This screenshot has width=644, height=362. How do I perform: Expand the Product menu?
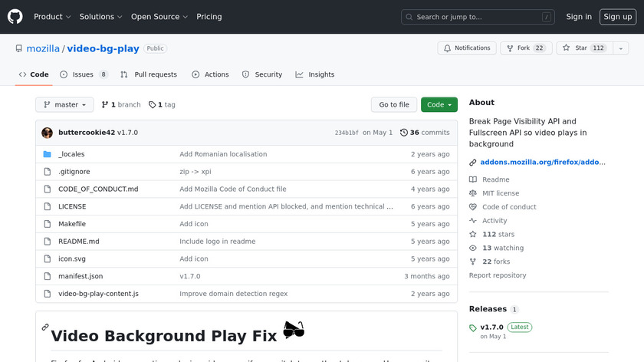(52, 17)
